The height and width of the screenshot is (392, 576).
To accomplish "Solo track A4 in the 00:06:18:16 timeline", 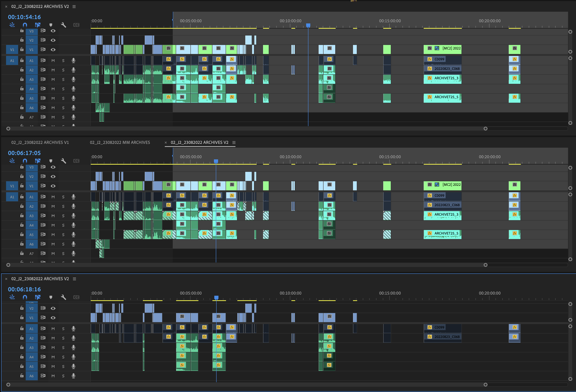I will 63,357.
